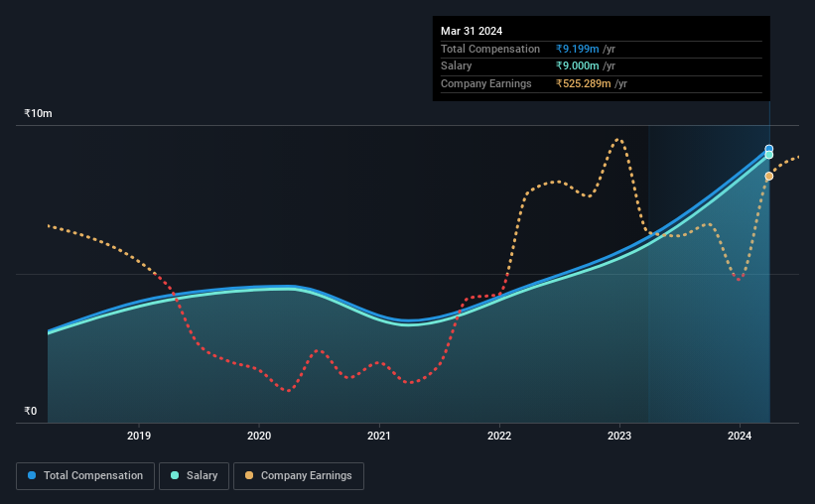Click the Company Earnings tooltip row label

[486, 83]
